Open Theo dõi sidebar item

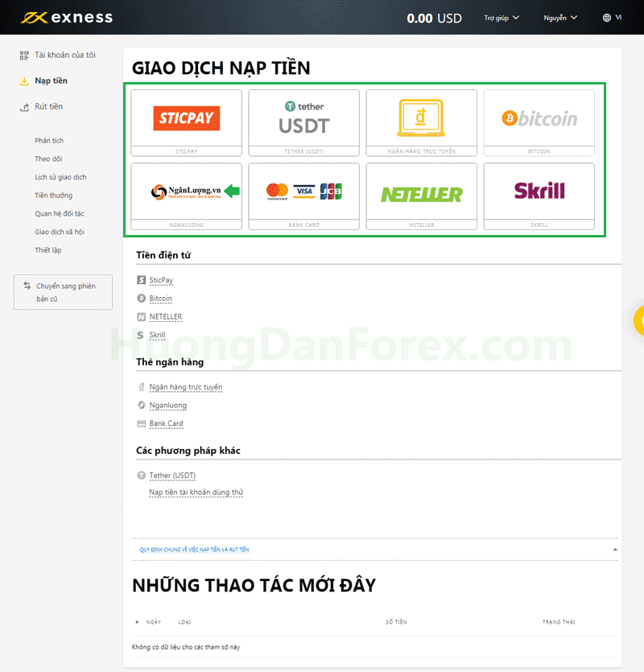[48, 159]
